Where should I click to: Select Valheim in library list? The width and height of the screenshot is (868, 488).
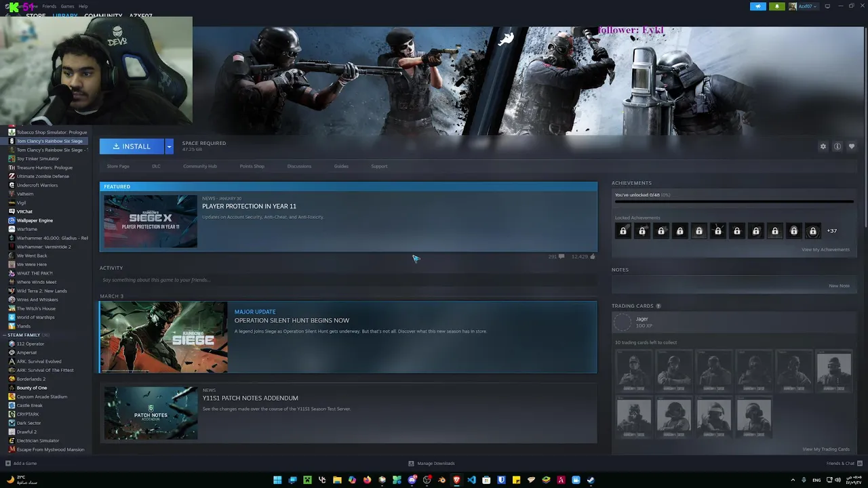point(25,194)
